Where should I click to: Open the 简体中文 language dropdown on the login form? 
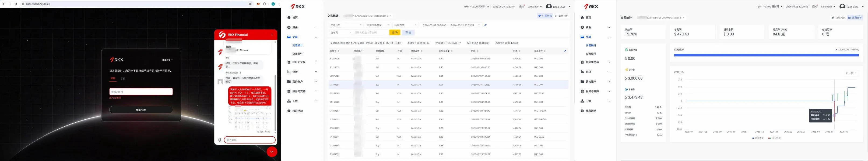coord(167,60)
